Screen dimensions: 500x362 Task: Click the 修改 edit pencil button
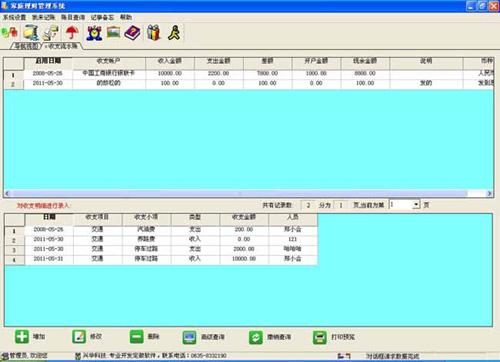87,337
